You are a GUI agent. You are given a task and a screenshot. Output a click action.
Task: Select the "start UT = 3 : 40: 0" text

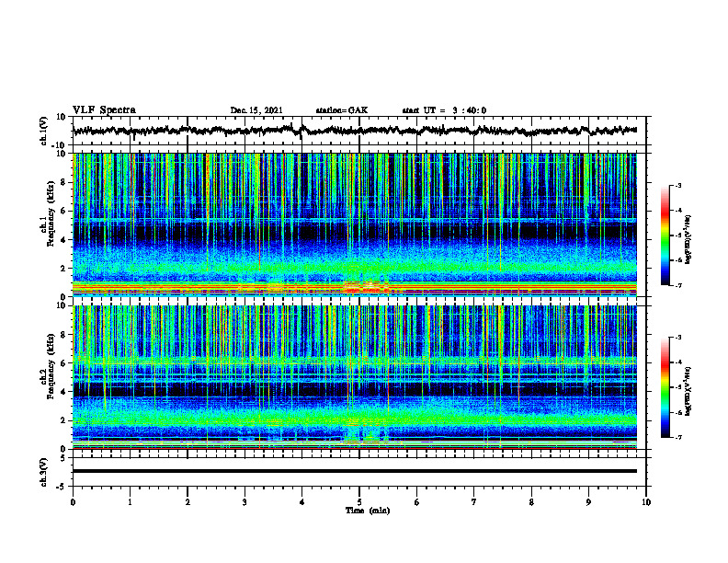(x=444, y=110)
